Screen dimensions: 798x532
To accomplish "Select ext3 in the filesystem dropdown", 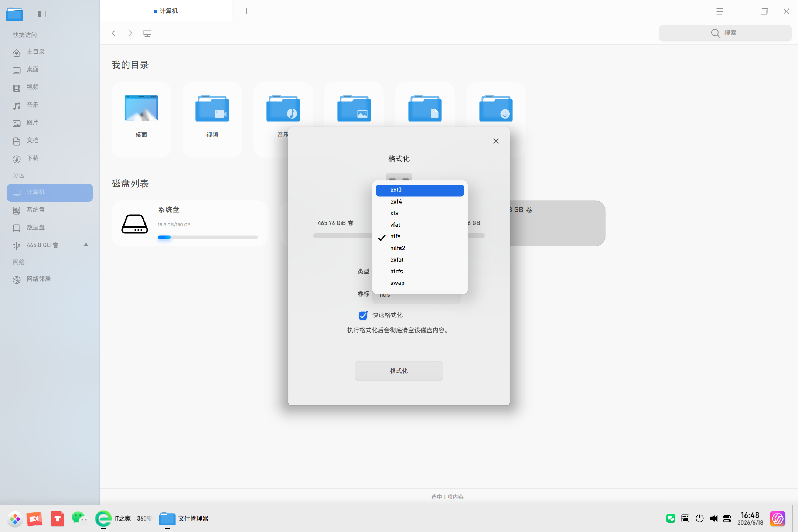I will point(420,190).
